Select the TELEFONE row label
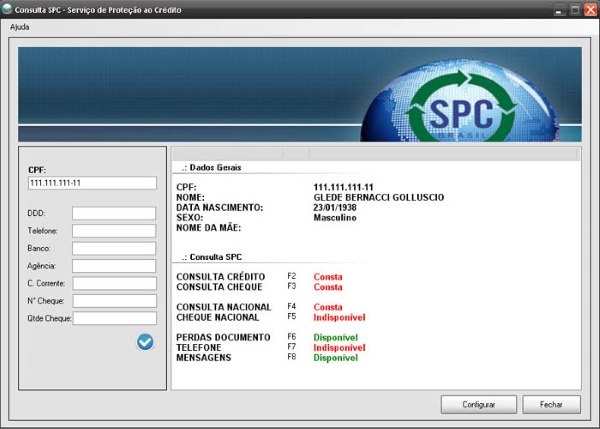The image size is (600, 429). coord(199,347)
